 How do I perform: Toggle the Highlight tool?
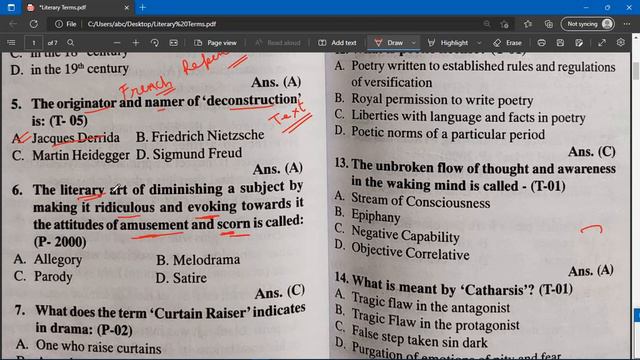click(x=448, y=42)
